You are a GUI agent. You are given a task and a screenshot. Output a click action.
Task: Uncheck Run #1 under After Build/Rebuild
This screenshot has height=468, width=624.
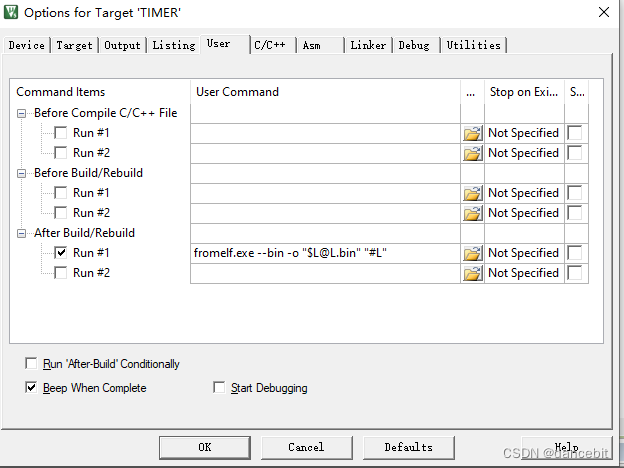pos(60,253)
